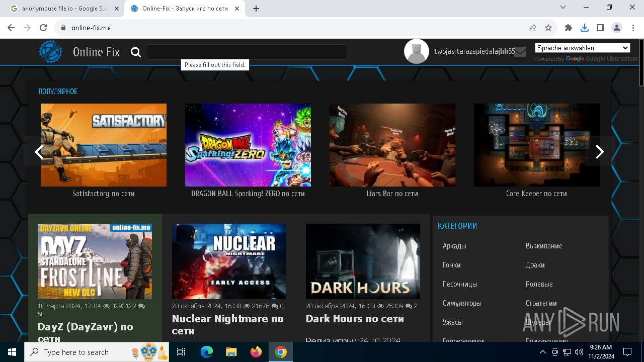Click the Windows taskbar search box
Viewport: 644px width, 362px height.
coord(97,352)
